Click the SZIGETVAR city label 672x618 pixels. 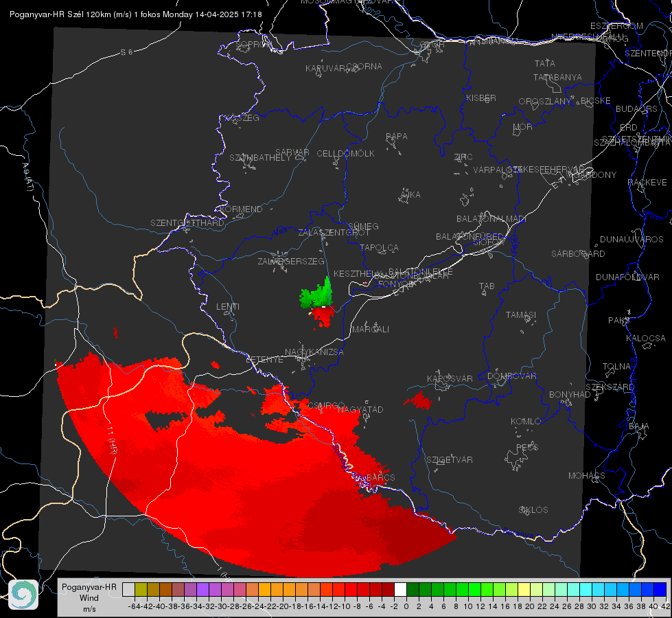450,460
